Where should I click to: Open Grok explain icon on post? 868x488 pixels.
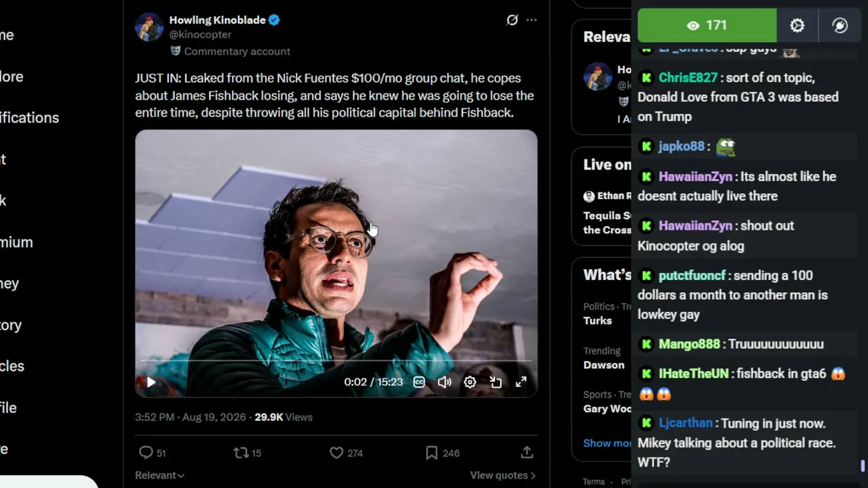pos(512,20)
